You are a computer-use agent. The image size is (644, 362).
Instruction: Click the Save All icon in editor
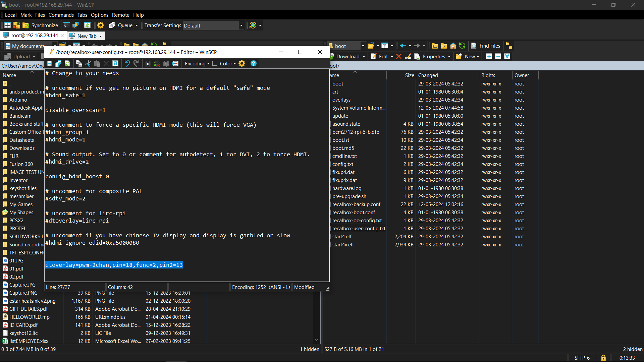tap(58, 64)
